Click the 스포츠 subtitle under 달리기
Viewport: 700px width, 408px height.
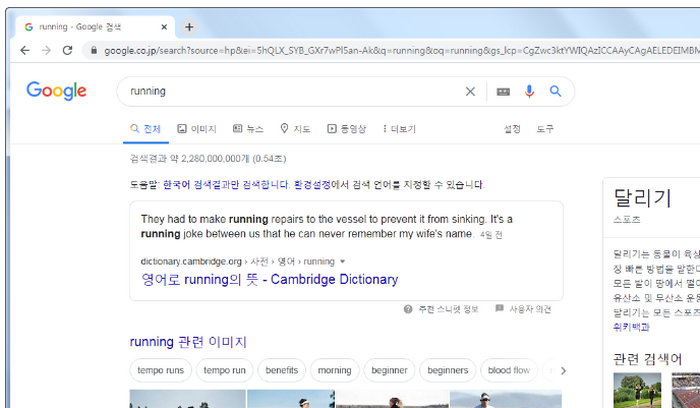[627, 220]
